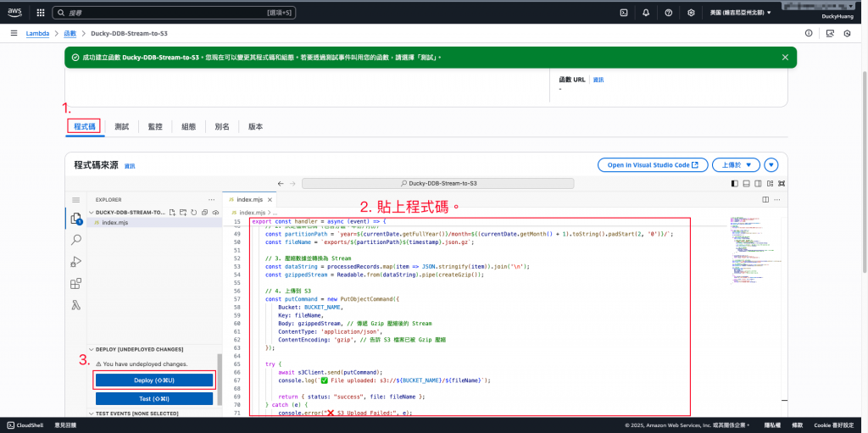Open editor more actions ellipsis
868x433 pixels.
click(779, 199)
